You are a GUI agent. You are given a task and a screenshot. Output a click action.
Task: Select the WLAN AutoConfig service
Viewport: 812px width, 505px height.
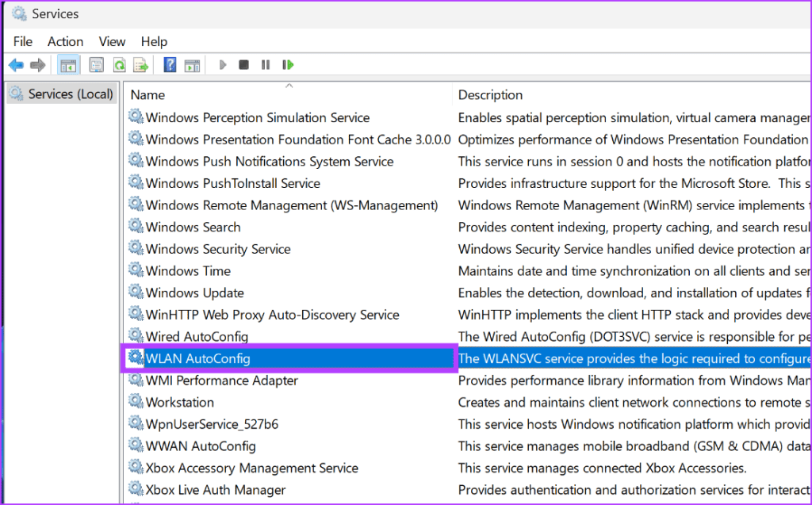[x=197, y=358]
